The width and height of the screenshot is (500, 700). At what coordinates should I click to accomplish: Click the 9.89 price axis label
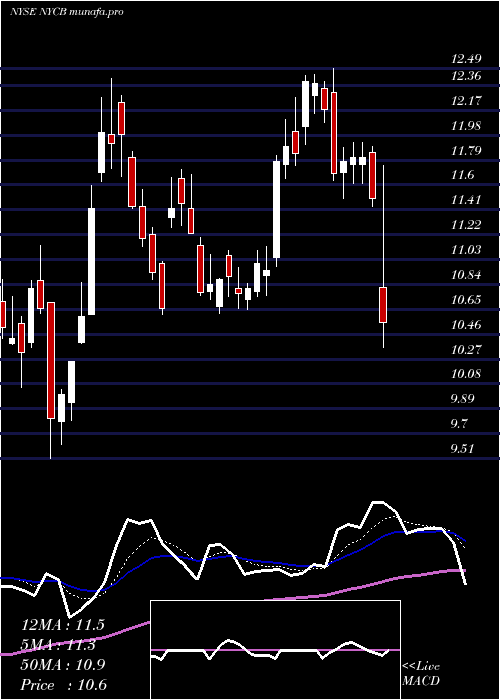point(462,399)
